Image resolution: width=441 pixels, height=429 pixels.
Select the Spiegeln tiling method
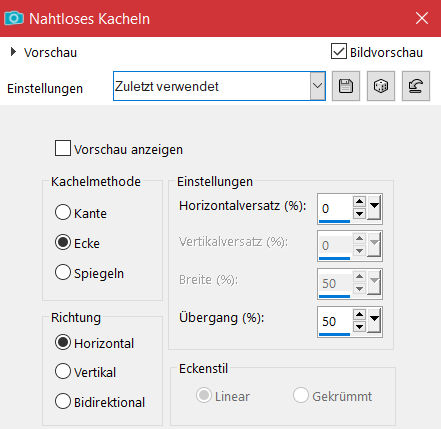pos(63,272)
